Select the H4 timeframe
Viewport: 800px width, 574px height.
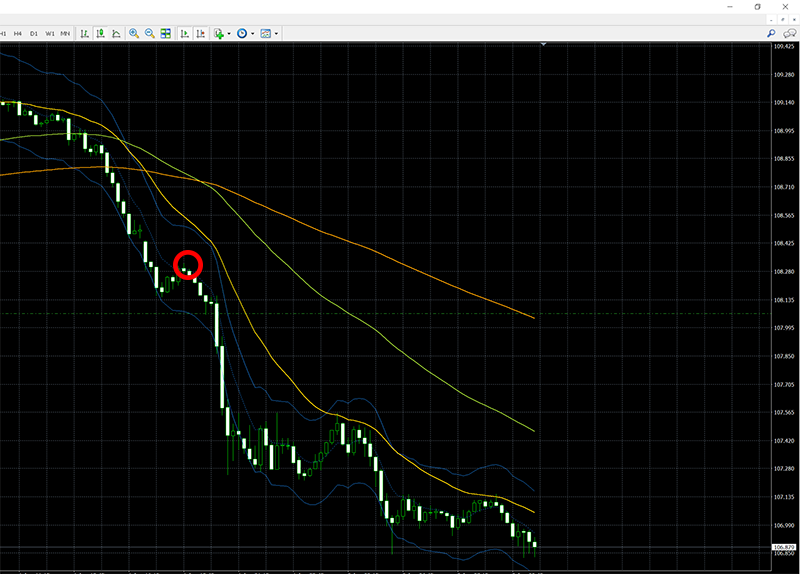point(18,33)
